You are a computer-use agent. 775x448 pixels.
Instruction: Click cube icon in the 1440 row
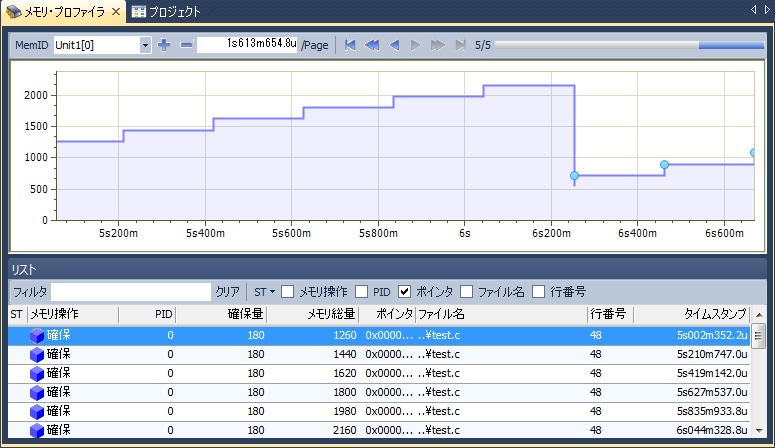click(x=37, y=355)
